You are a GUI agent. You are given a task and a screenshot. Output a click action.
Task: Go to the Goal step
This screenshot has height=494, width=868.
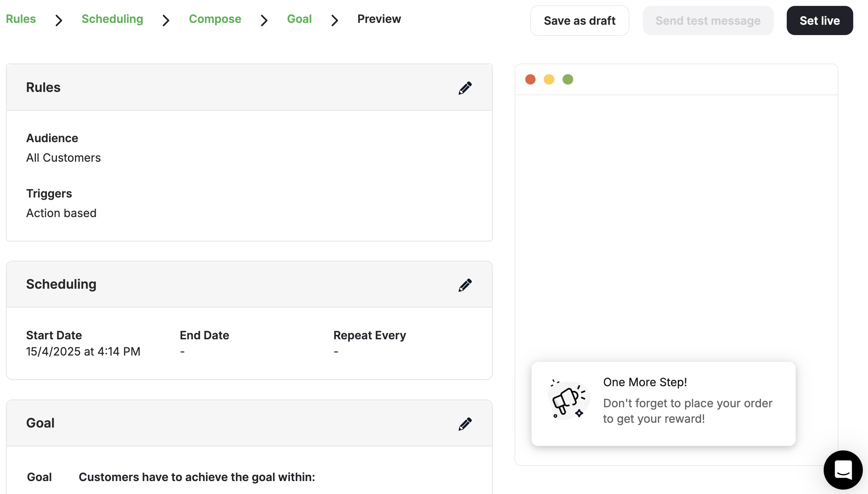299,18
